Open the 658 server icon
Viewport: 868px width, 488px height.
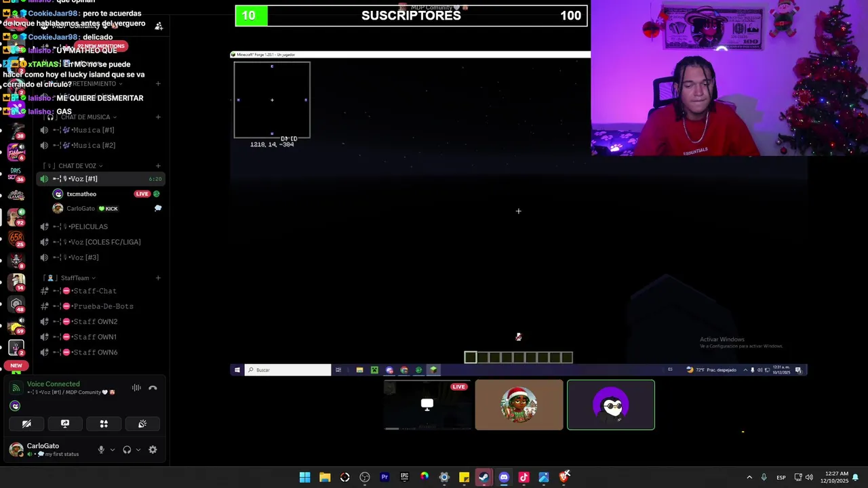16,239
